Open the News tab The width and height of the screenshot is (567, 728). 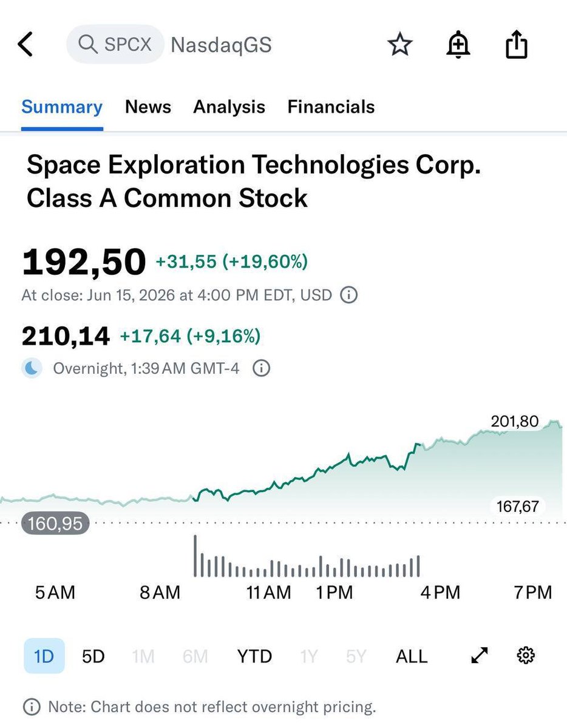148,107
